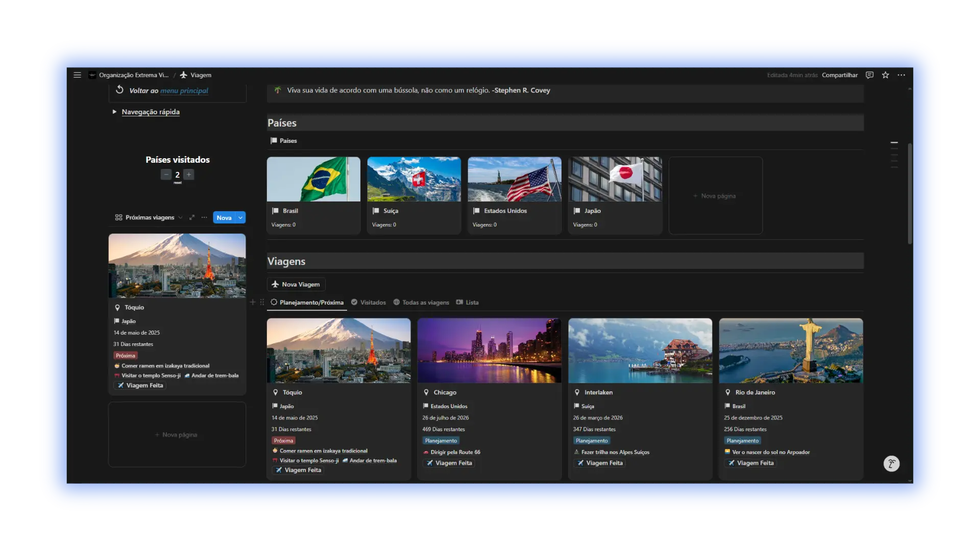The image size is (980, 551).
Task: Click the Compartilhar share button
Action: coord(840,75)
